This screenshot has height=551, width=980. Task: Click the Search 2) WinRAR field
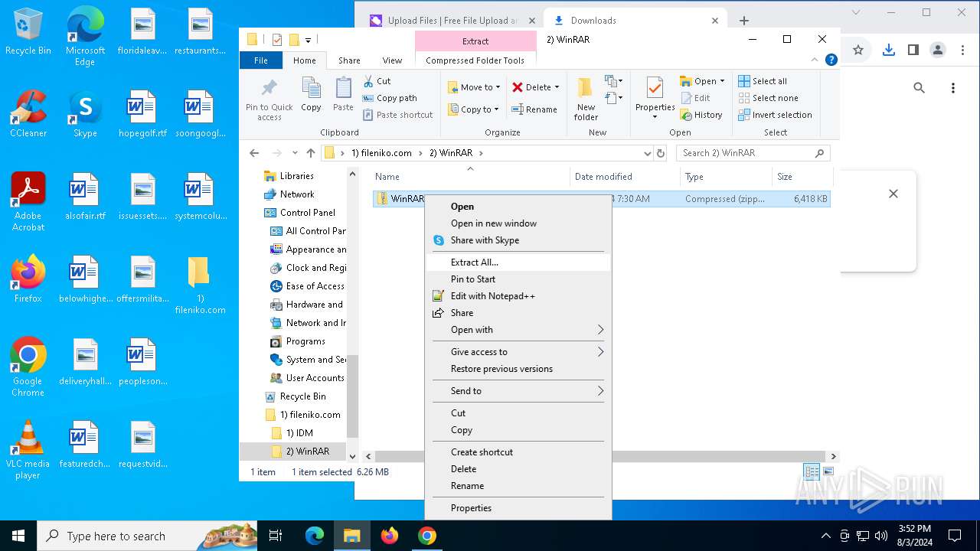click(753, 153)
